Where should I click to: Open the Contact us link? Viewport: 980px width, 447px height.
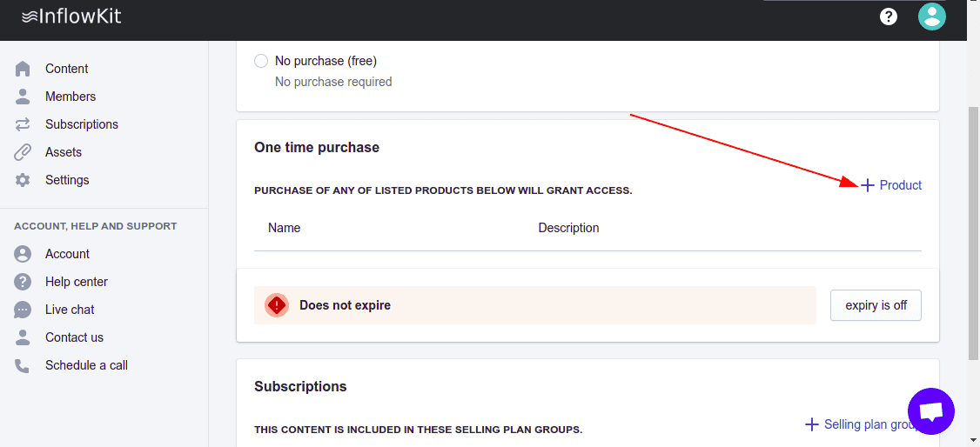pyautogui.click(x=74, y=337)
